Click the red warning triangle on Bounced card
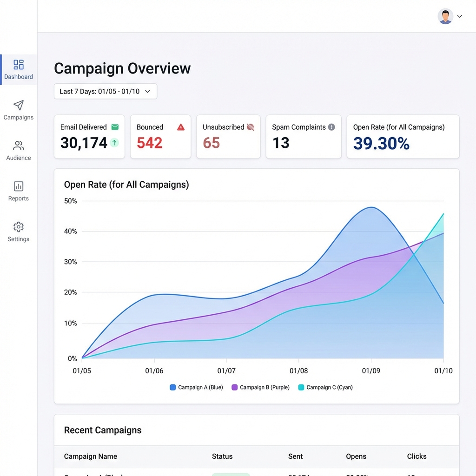Image resolution: width=476 pixels, height=476 pixels. coord(181,126)
